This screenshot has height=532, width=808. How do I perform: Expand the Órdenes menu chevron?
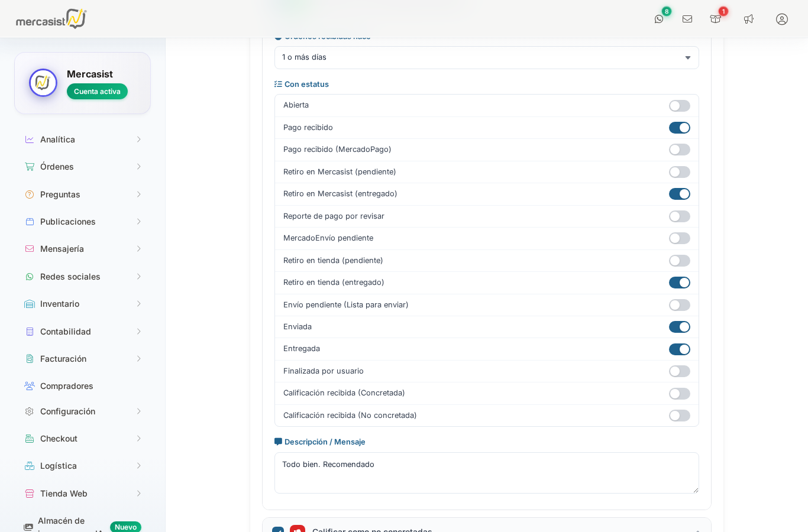pos(139,167)
